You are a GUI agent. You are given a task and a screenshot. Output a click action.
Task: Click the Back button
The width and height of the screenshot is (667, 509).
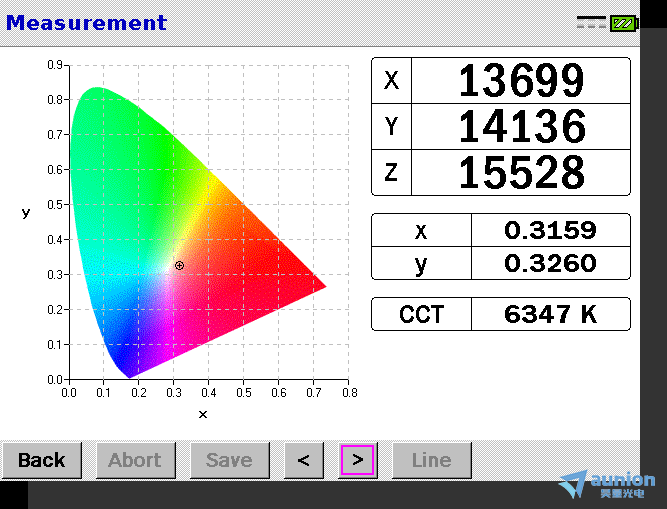tap(42, 460)
